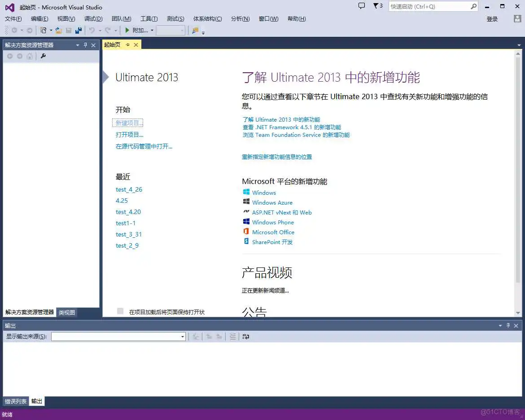
Task: Click the Navigate Backward toolbar icon
Action: point(13,31)
